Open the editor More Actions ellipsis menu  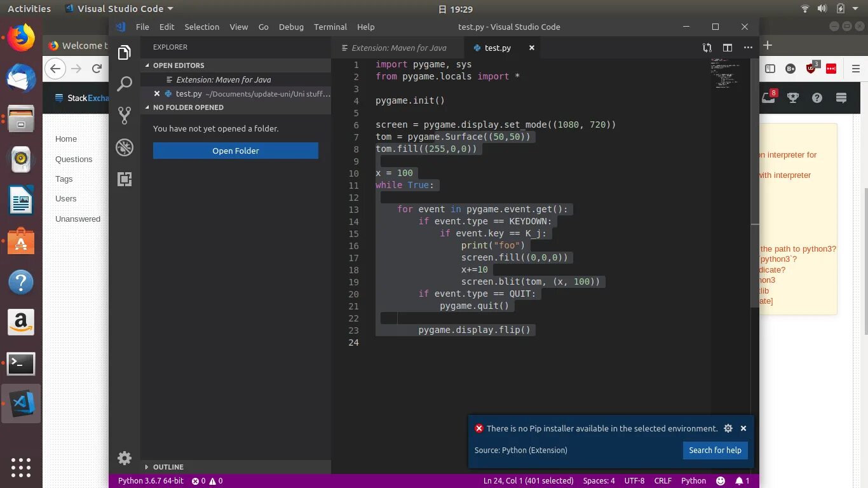click(748, 48)
